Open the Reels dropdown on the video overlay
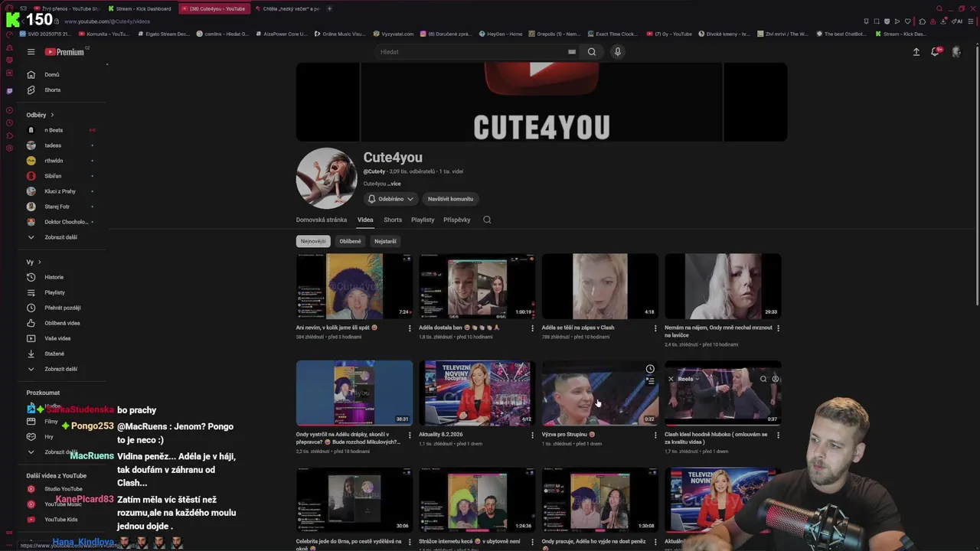The width and height of the screenshot is (980, 551). point(688,379)
